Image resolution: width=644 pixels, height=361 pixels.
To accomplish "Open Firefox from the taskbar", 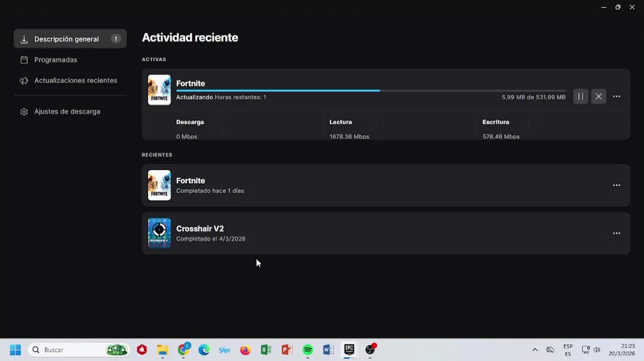I will pyautogui.click(x=245, y=349).
